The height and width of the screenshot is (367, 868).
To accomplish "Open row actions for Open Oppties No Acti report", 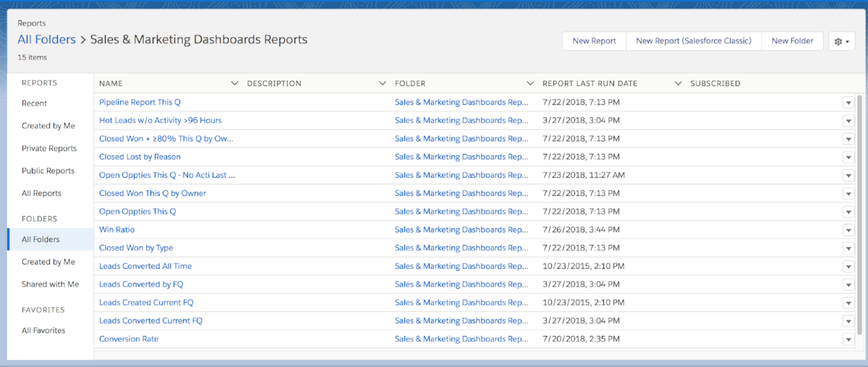I will pyautogui.click(x=848, y=176).
